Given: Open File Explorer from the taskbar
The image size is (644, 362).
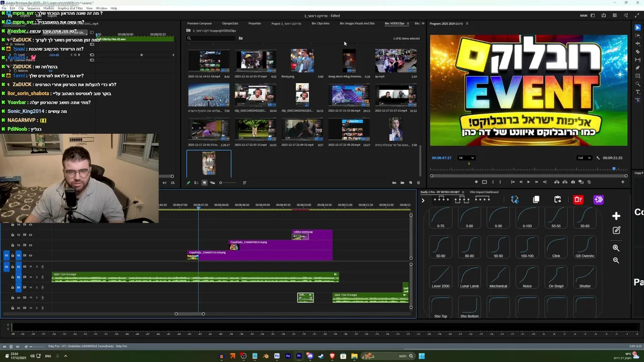Looking at the screenshot, I should pos(354,356).
